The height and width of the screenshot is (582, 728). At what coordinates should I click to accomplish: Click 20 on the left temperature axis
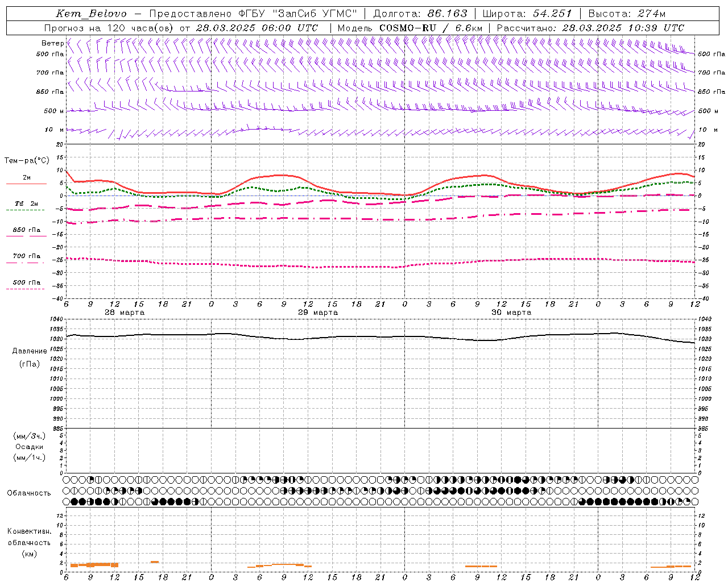(x=61, y=145)
